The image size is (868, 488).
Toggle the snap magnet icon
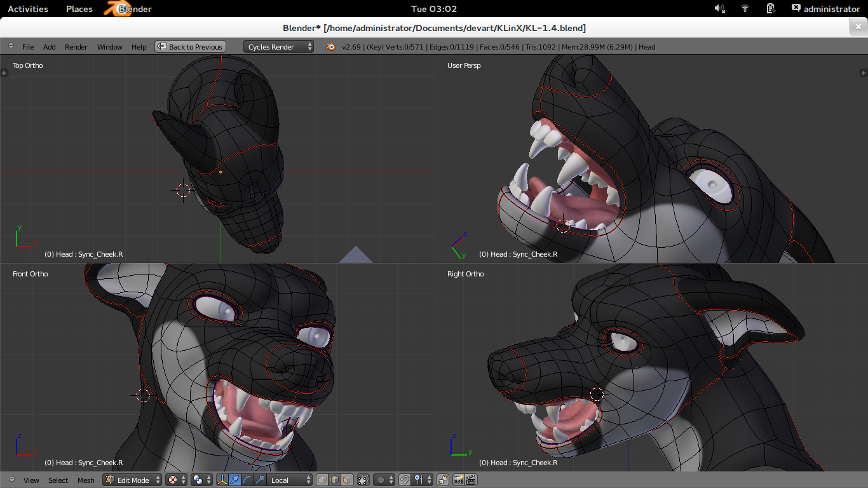coord(404,480)
